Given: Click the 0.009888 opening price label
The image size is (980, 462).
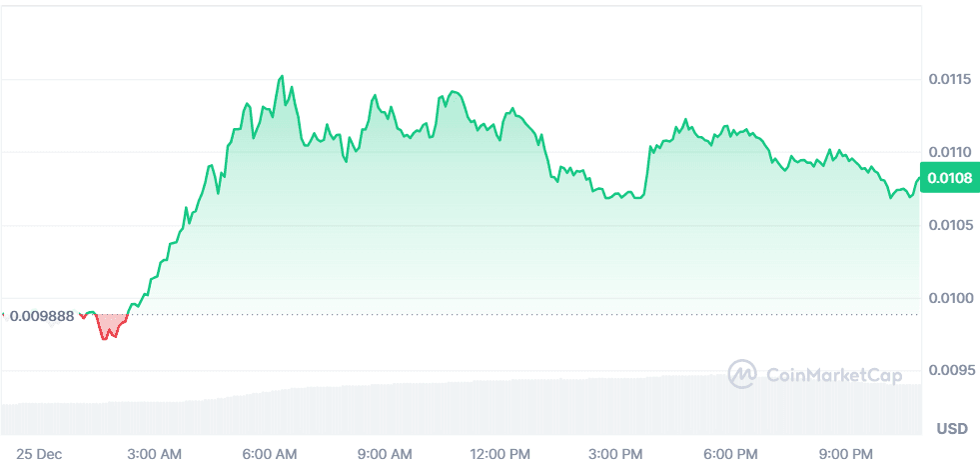Looking at the screenshot, I should pyautogui.click(x=40, y=316).
